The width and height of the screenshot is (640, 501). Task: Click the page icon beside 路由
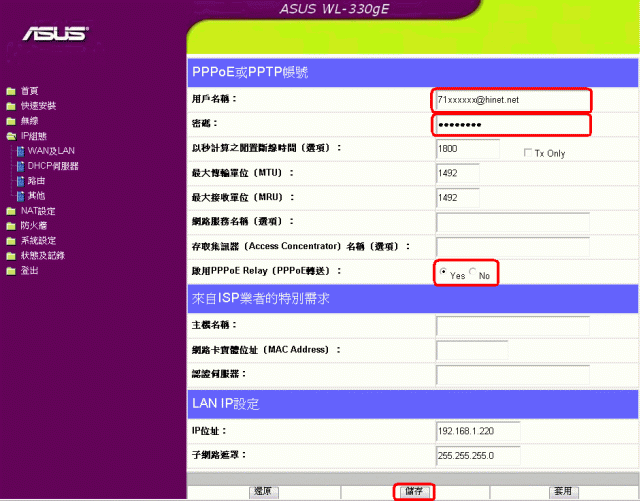[x=20, y=181]
